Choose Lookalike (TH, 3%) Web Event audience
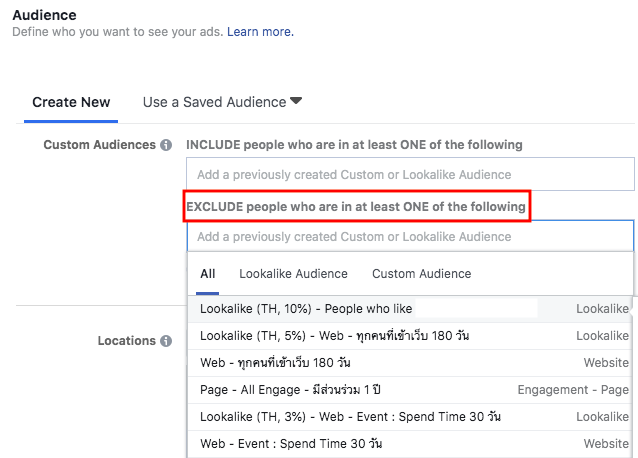Image resolution: width=638 pixels, height=458 pixels. pyautogui.click(x=350, y=417)
